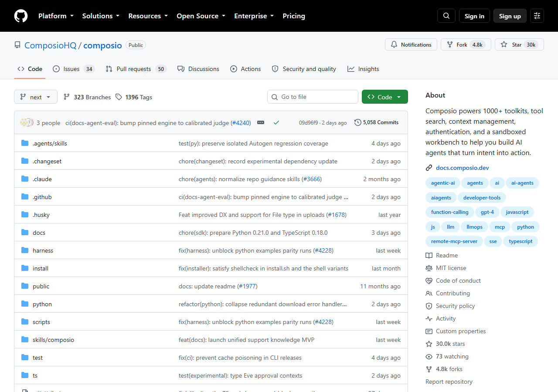The height and width of the screenshot is (392, 558).
Task: Click the harness folder icon
Action: tap(25, 250)
